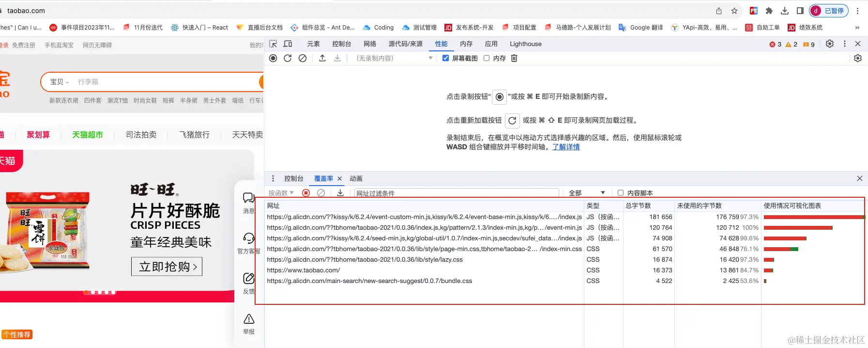
Task: Close the 覆盖率 coverage tab
Action: (340, 179)
